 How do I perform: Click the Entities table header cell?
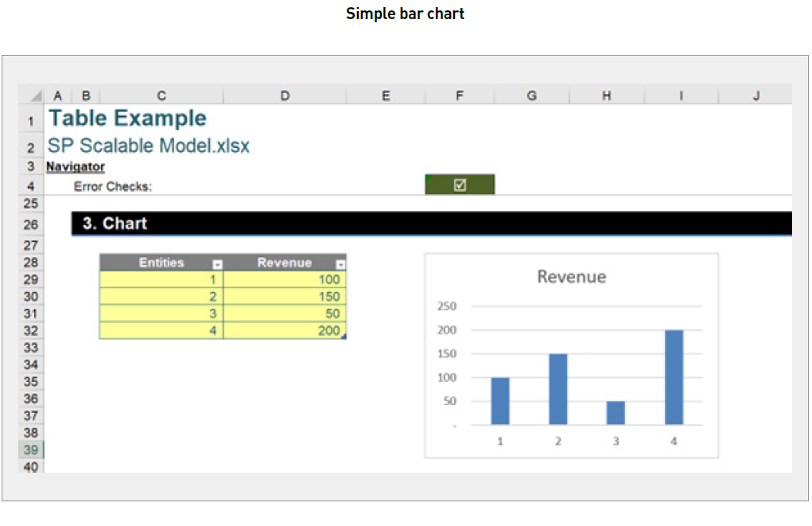coord(161,263)
